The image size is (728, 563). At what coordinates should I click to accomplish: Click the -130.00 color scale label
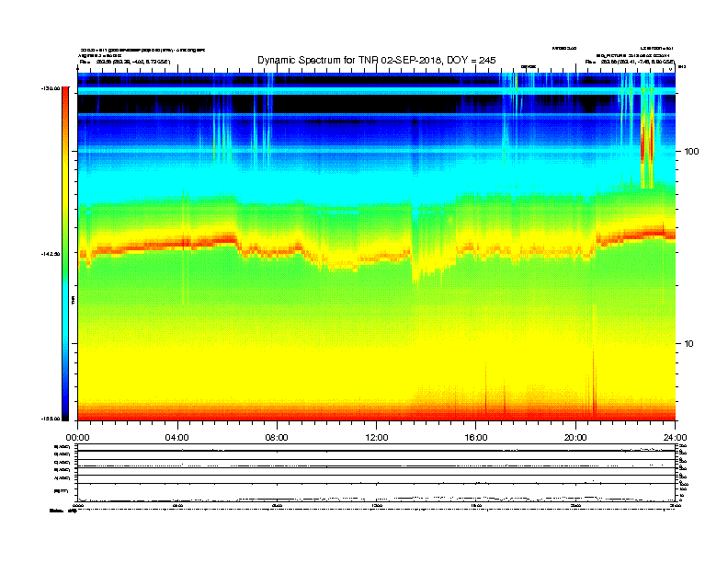click(x=51, y=88)
